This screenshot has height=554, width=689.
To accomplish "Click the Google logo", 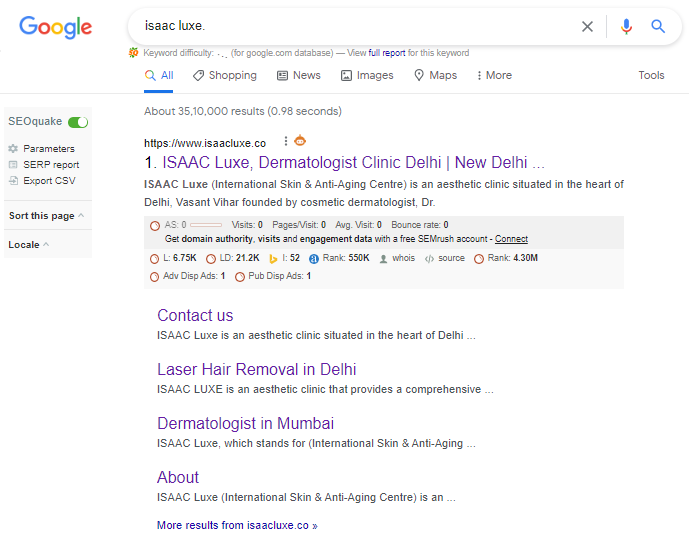I will (55, 27).
